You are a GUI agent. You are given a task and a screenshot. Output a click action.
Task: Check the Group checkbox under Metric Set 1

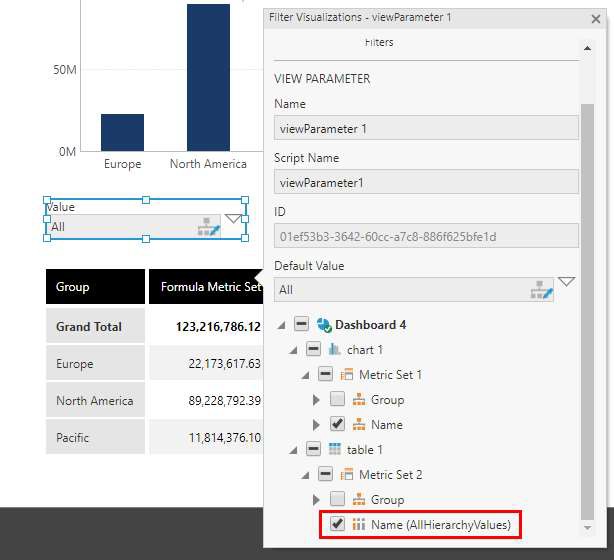[x=337, y=400]
